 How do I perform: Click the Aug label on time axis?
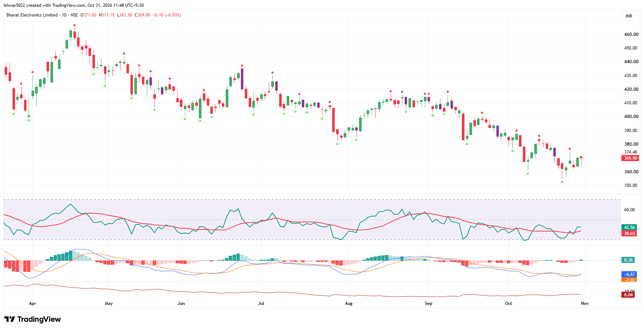tap(349, 303)
